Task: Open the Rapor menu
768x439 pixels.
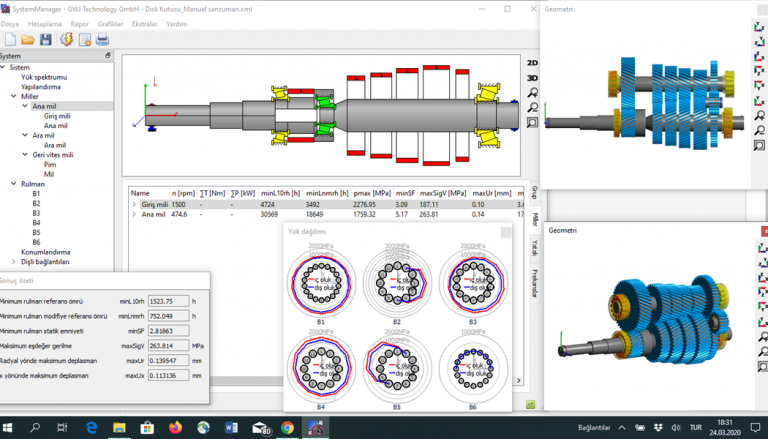Action: [x=79, y=24]
